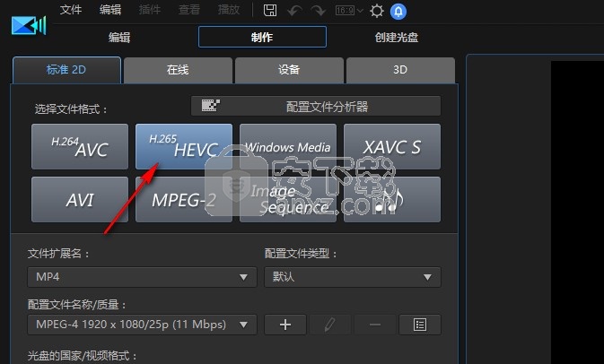Click the 配置文件分析器 button
604x364 pixels.
click(316, 106)
